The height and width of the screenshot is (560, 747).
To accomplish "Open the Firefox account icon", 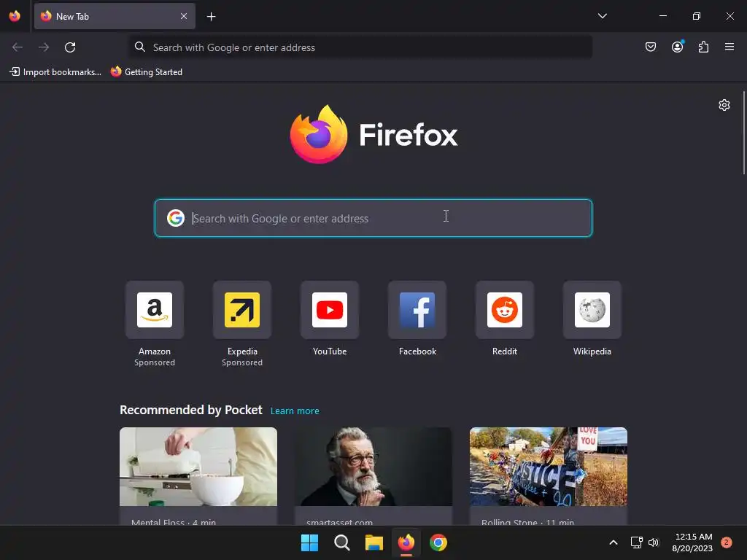I will click(x=677, y=47).
